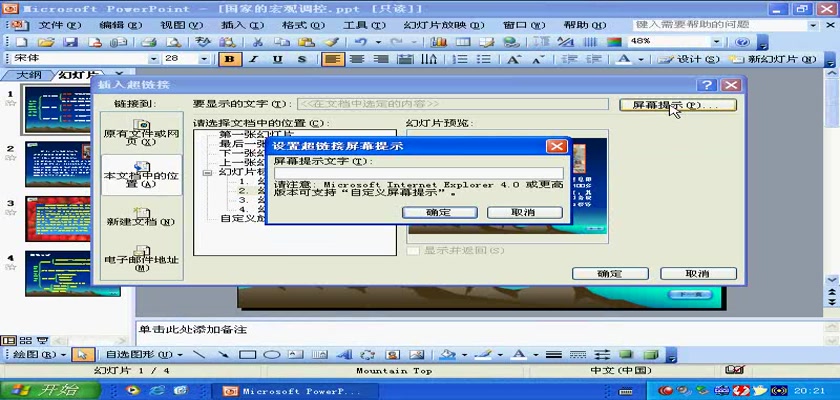Open the 48% zoom dropdown
Image resolution: width=840 pixels, height=400 pixels.
tap(717, 42)
